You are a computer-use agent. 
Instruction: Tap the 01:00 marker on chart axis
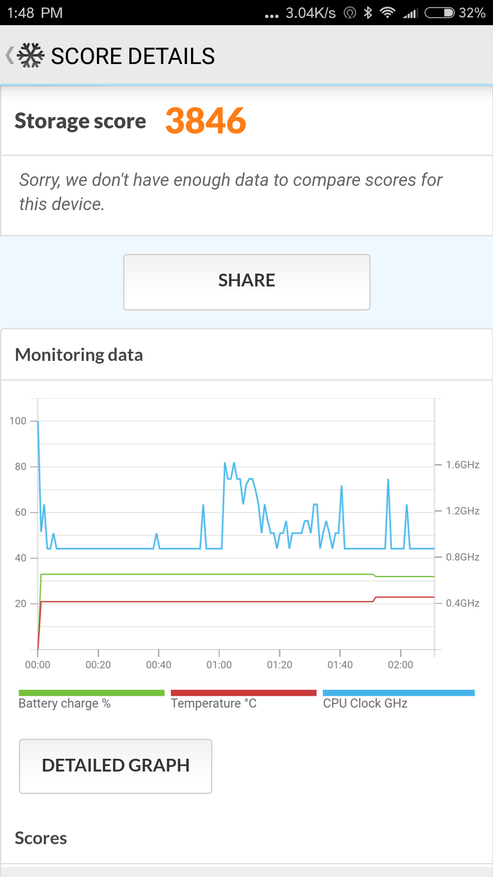pyautogui.click(x=219, y=666)
